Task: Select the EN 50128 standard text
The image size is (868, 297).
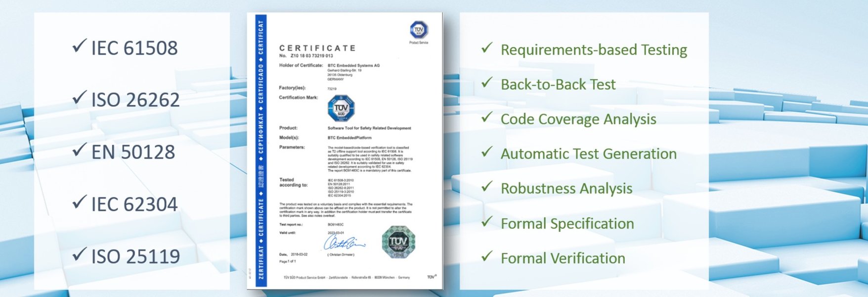Action: [x=133, y=152]
